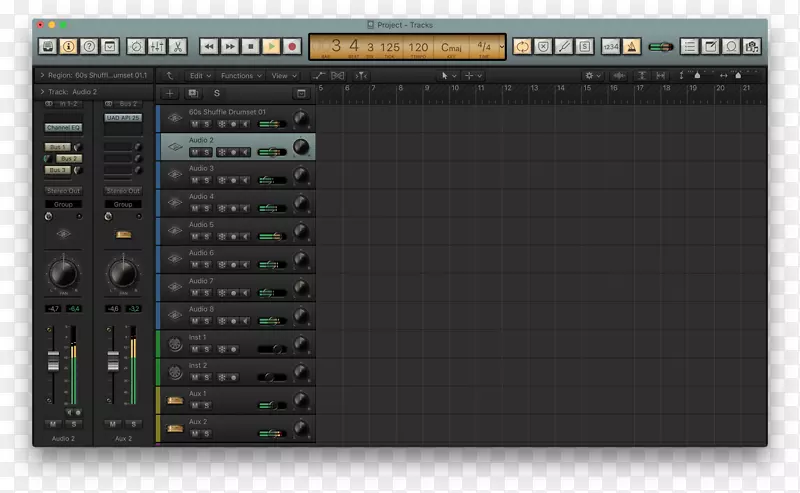Expand the Region inspector disclosure triangle
800x493 pixels.
(x=41, y=75)
